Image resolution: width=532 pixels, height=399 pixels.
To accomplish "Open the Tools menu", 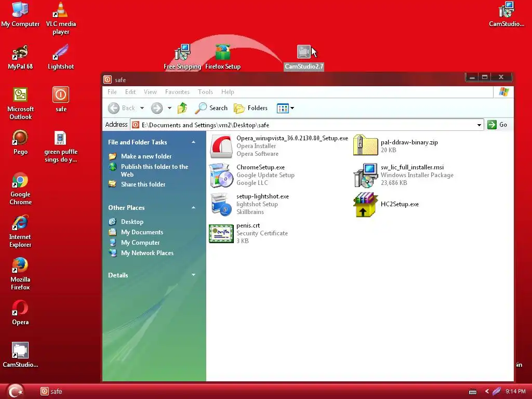I will 205,91.
